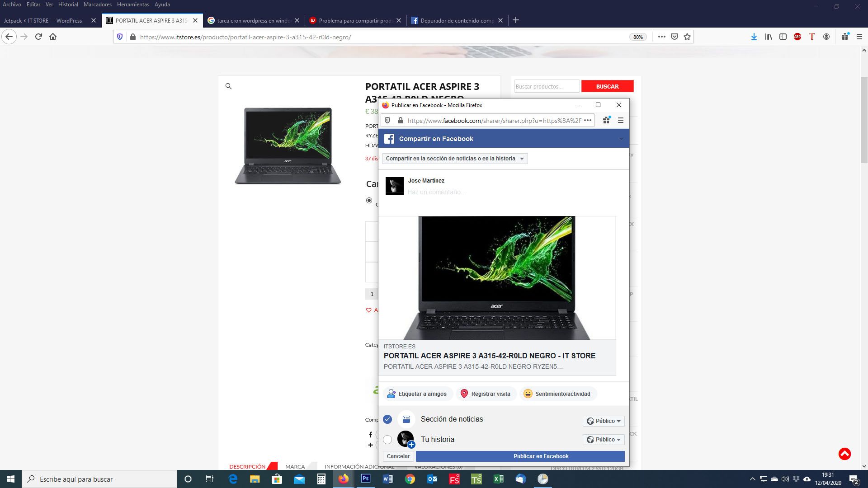The width and height of the screenshot is (868, 488).
Task: Launch Google Chrome from taskbar
Action: 410,479
